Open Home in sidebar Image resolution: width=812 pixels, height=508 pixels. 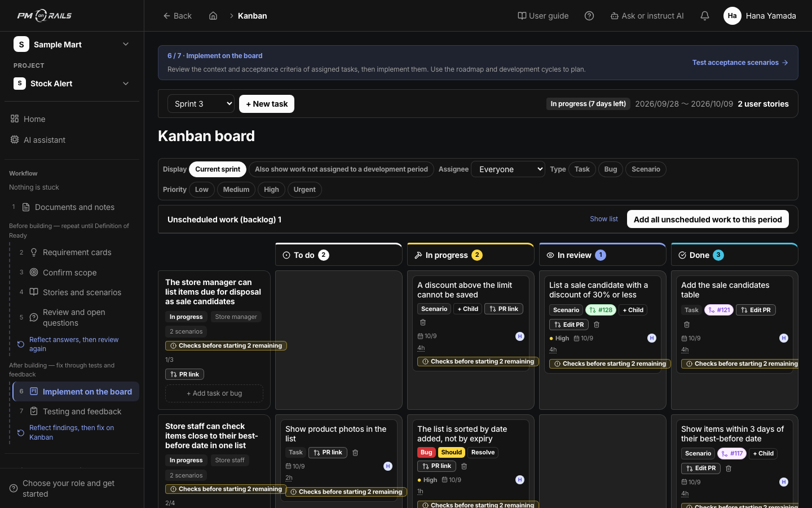click(x=71, y=119)
